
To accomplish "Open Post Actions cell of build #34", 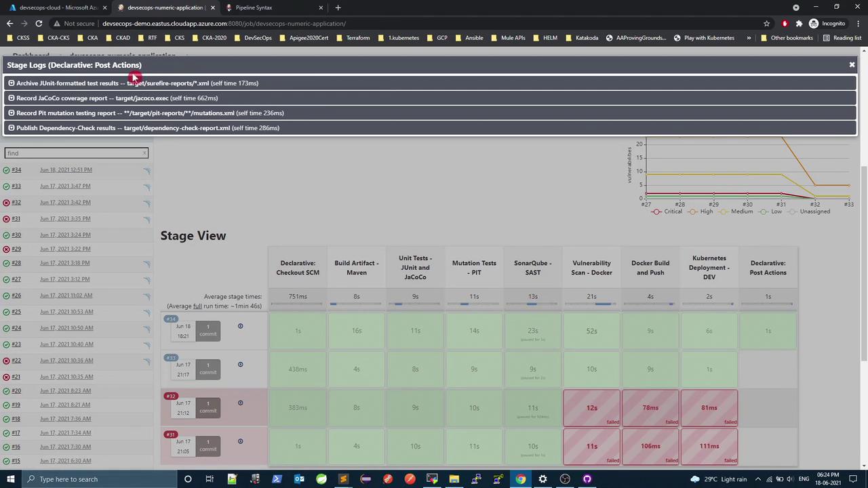I will point(768,331).
